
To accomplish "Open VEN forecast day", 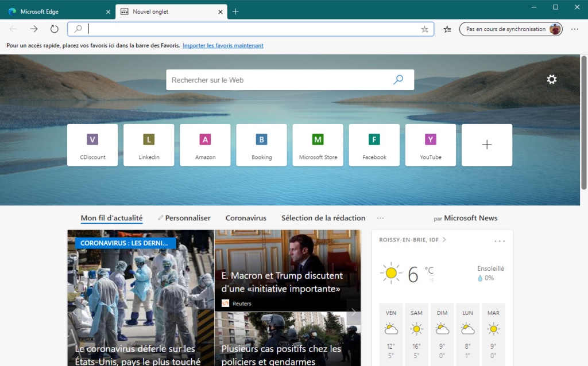I will click(390, 334).
